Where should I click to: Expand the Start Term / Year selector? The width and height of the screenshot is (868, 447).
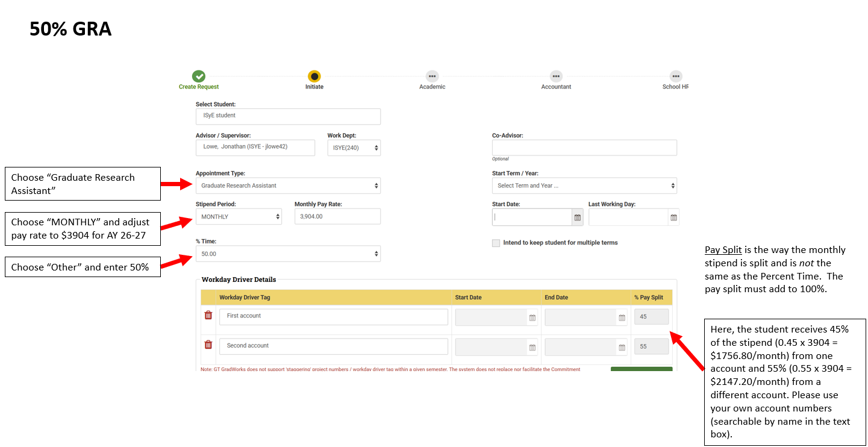tap(584, 186)
